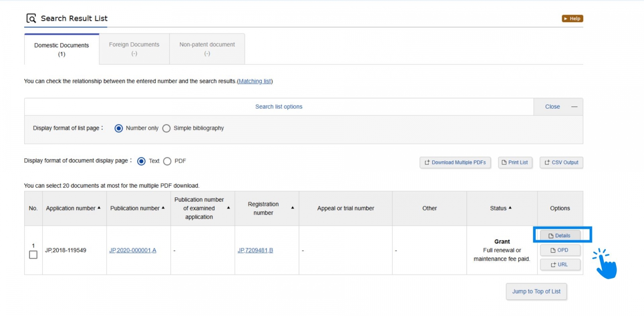Sort by Status column arrow
The width and height of the screenshot is (644, 316).
[x=510, y=208]
